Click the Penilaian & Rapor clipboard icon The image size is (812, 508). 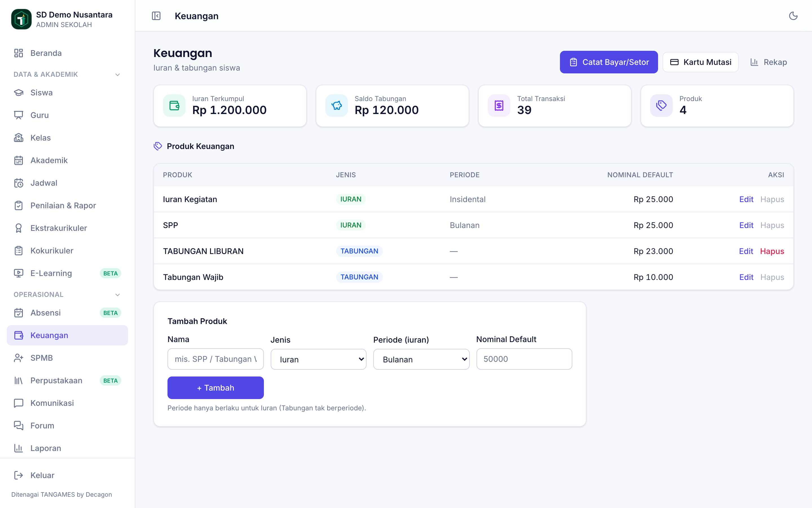click(18, 205)
